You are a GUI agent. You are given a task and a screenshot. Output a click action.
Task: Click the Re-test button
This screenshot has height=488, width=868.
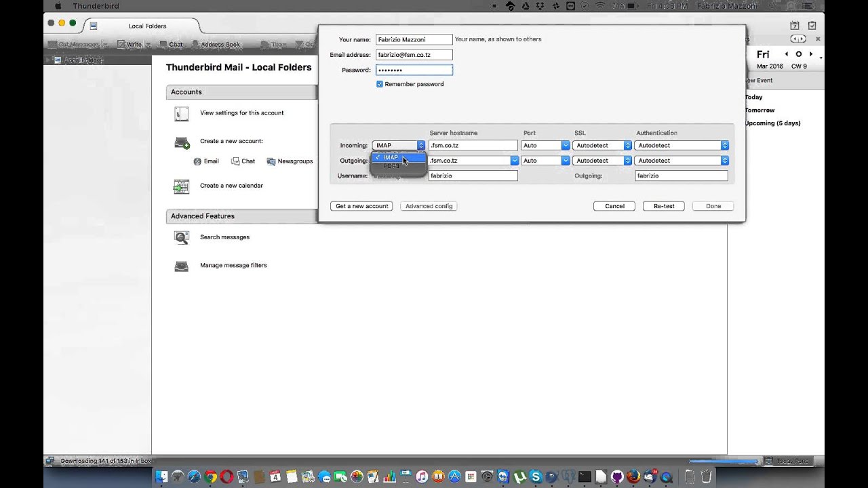(664, 206)
